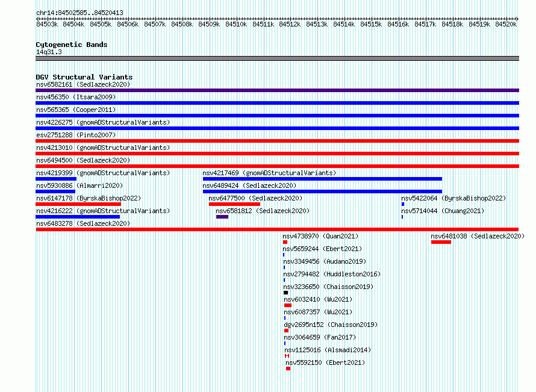Click the nsv2794482 (Huddleston2016) label
The height and width of the screenshot is (392, 536).
click(332, 274)
